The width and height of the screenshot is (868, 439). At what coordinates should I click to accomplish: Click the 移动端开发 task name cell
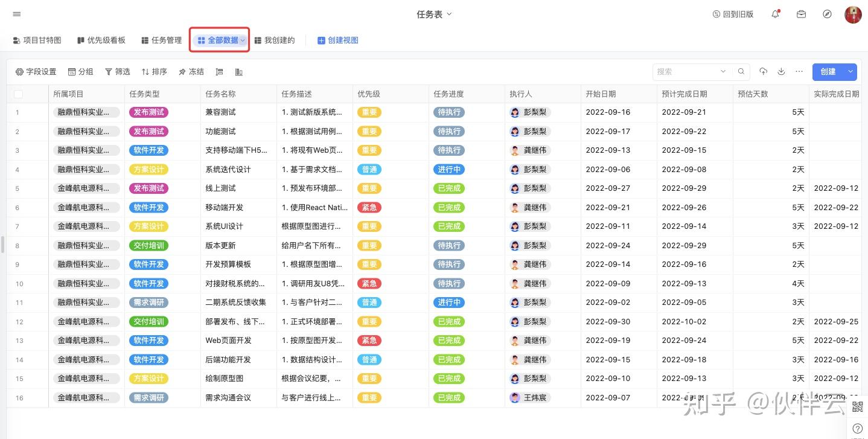click(238, 207)
